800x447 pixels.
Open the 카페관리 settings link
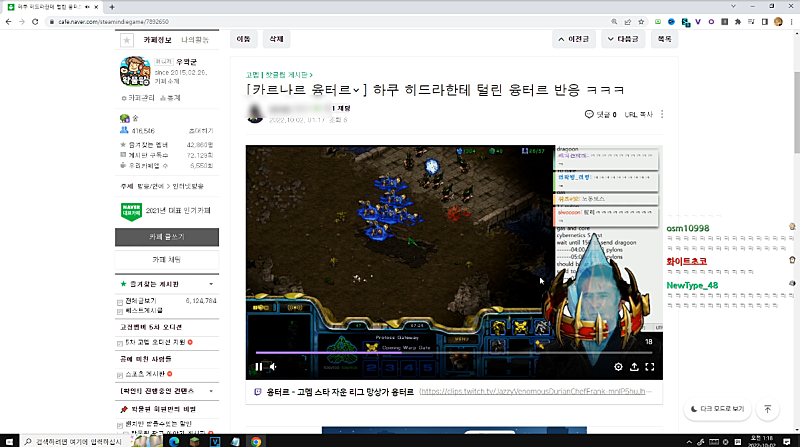click(x=138, y=98)
